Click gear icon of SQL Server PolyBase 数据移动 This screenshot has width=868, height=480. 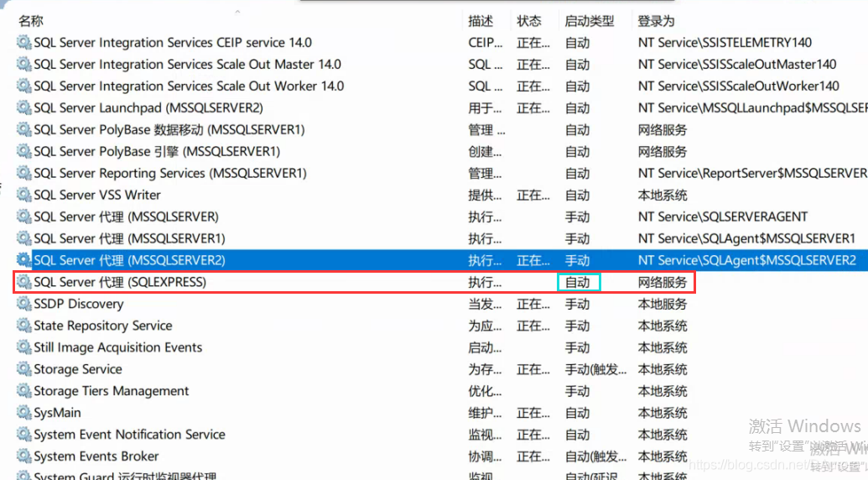23,129
